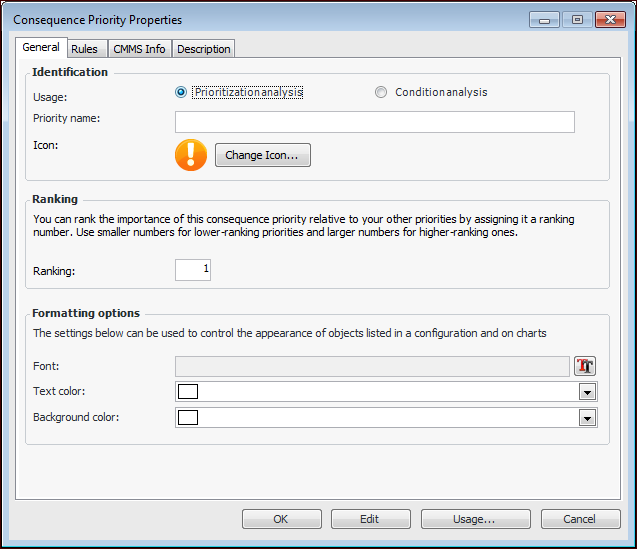Click the OK button
The width and height of the screenshot is (637, 549).
[x=281, y=519]
